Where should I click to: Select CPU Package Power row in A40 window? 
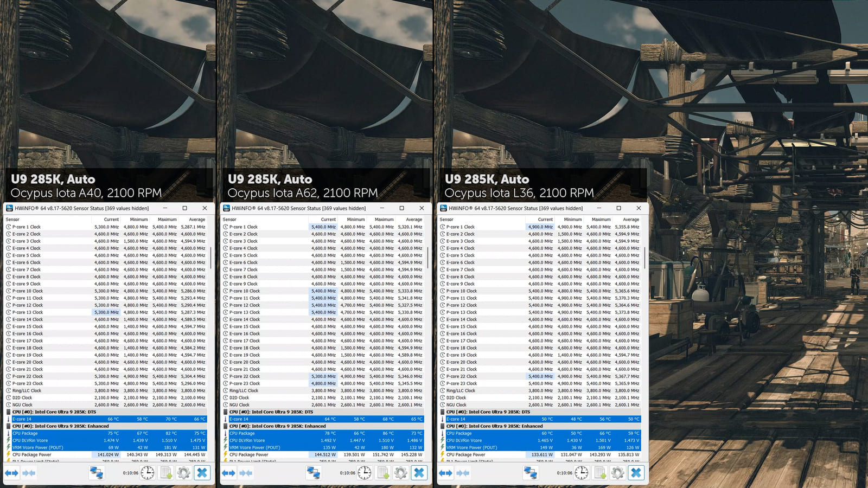point(106,454)
